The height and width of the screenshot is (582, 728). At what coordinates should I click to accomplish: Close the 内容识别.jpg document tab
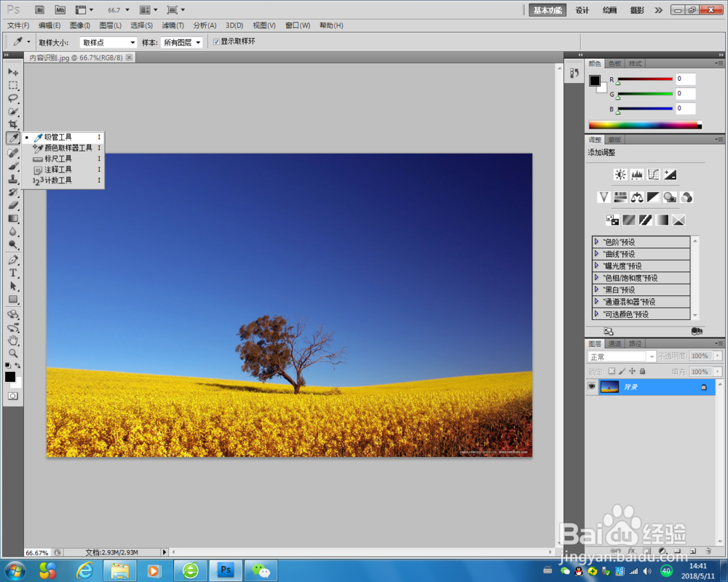(129, 57)
